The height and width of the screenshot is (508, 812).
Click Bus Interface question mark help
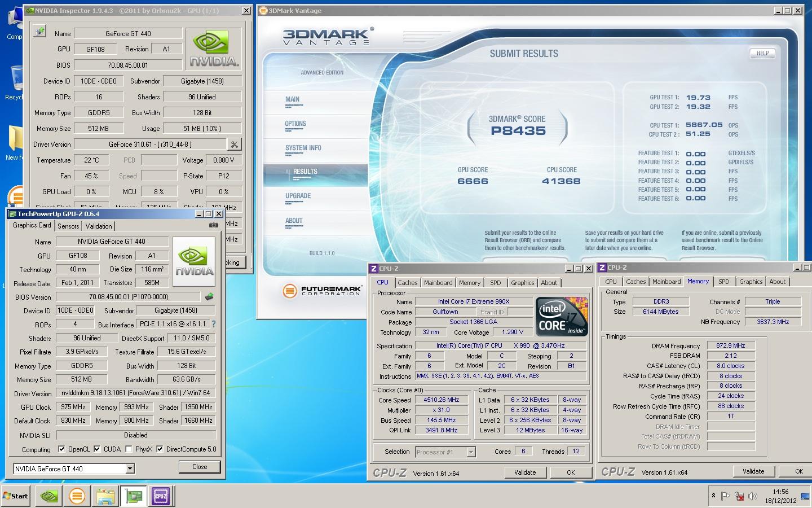214,324
